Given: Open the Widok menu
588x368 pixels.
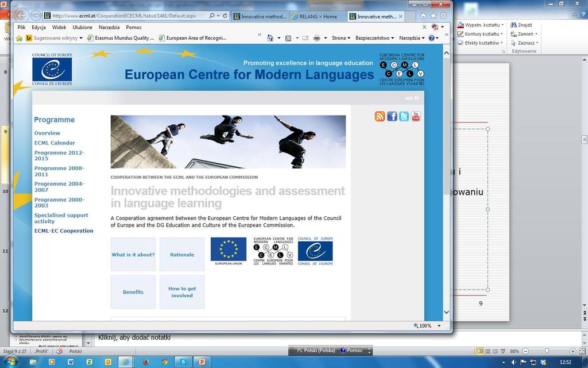Looking at the screenshot, I should (59, 27).
